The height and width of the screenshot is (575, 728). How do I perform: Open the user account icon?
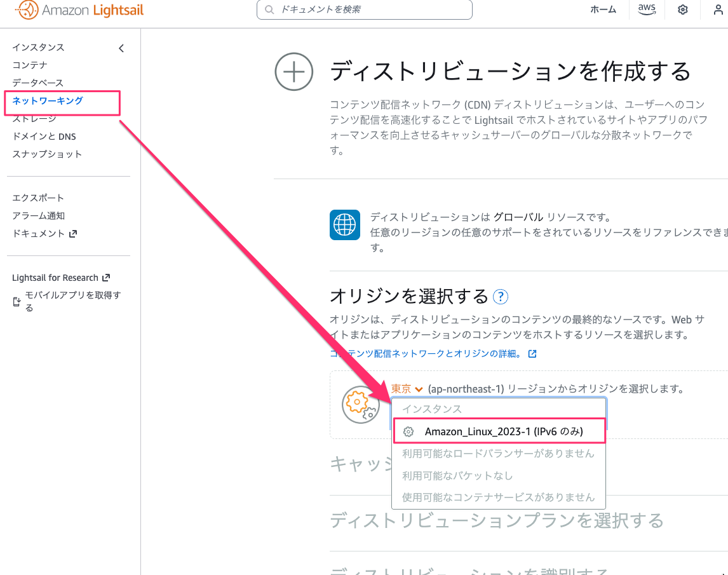click(x=718, y=10)
